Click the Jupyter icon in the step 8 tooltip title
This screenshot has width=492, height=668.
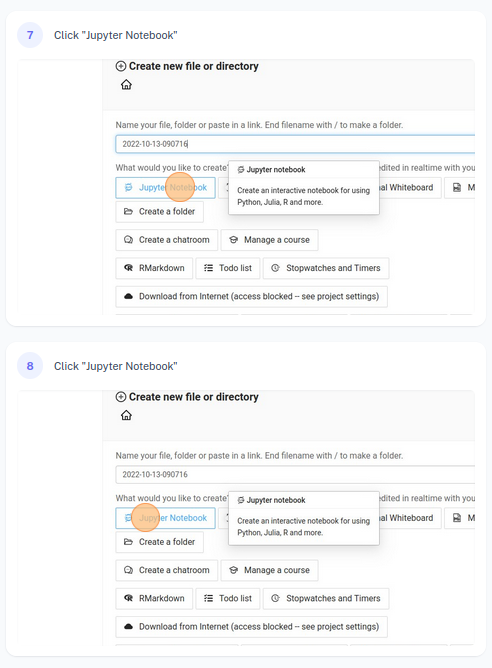click(241, 500)
